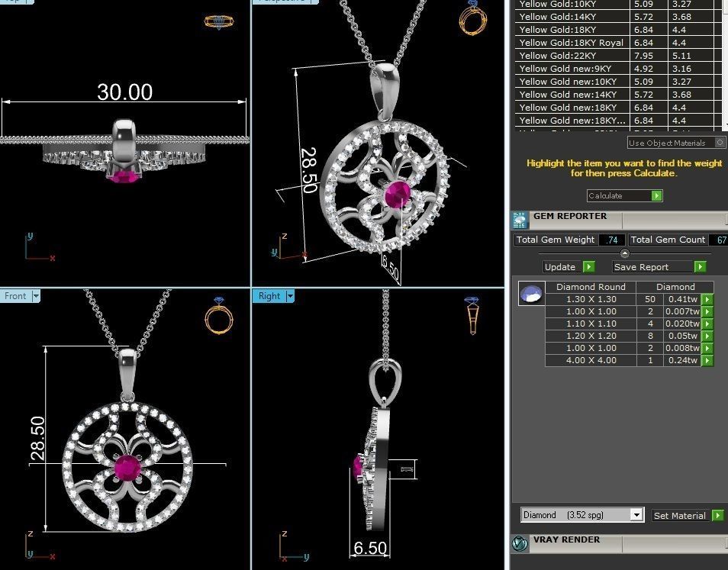Open the Diamond (3.52 spg) material dropdown
Screen dimensions: 728x570
[x=636, y=515]
